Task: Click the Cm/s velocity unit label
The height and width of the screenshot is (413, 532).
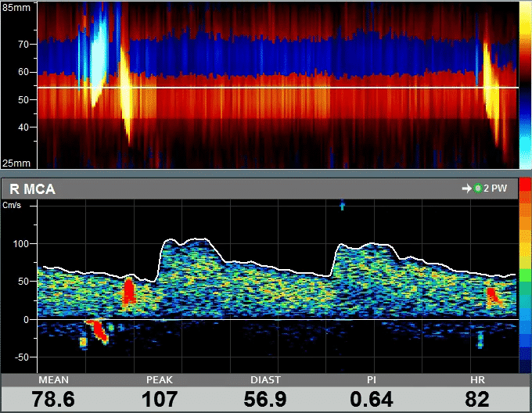Action: pos(12,205)
